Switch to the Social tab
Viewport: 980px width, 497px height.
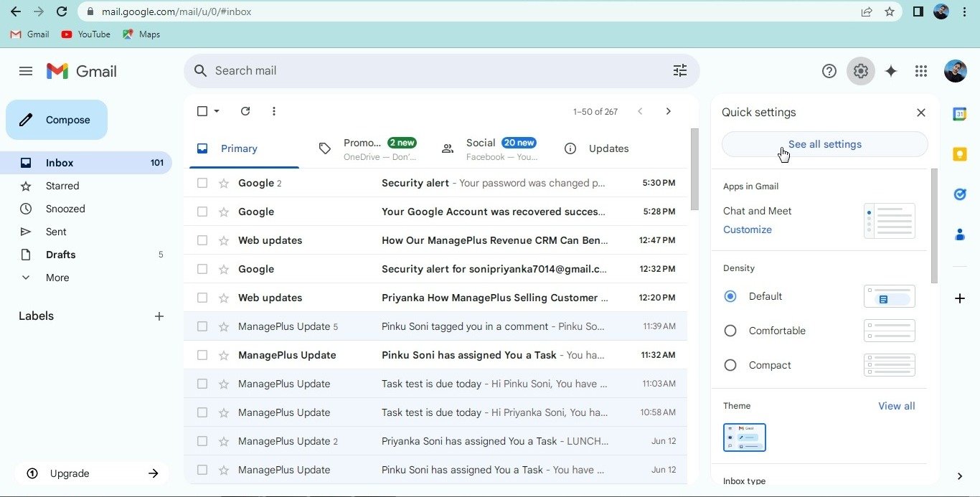[x=490, y=148]
